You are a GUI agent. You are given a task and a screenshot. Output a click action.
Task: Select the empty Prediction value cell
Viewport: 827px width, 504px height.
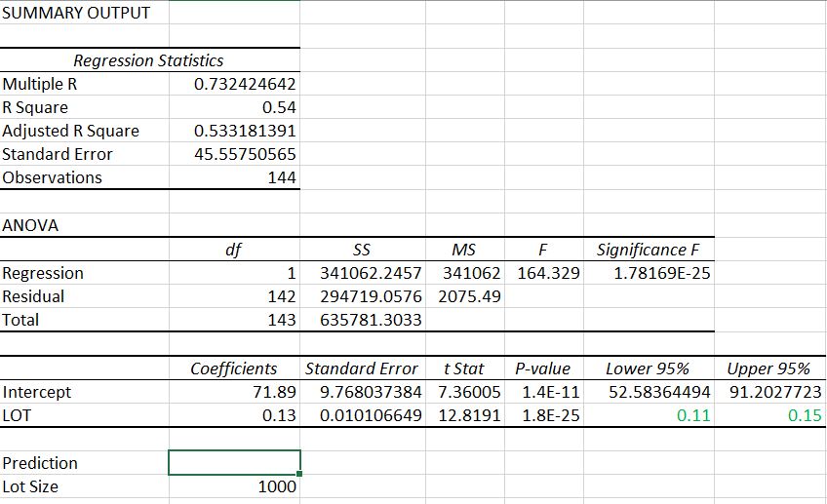[234, 462]
